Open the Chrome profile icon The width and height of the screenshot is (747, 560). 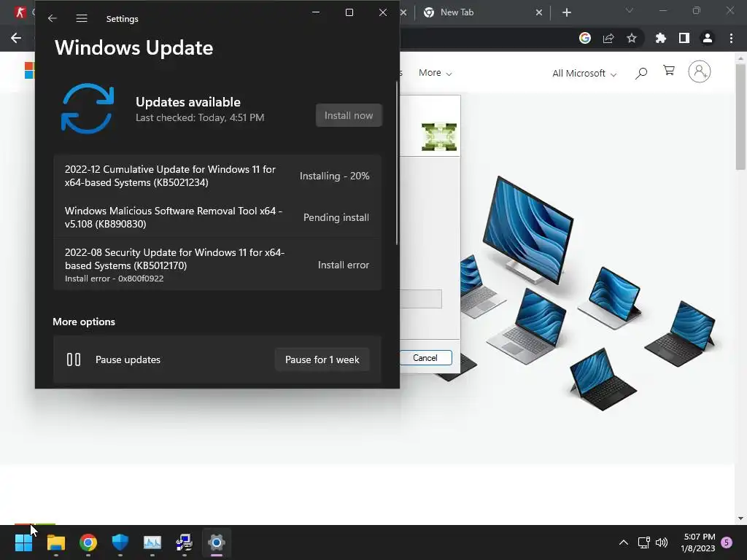pyautogui.click(x=708, y=38)
